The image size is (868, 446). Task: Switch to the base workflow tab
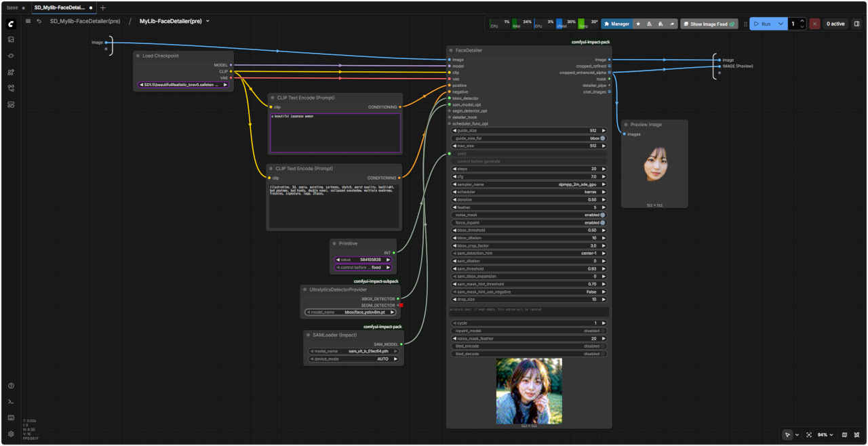[x=13, y=7]
